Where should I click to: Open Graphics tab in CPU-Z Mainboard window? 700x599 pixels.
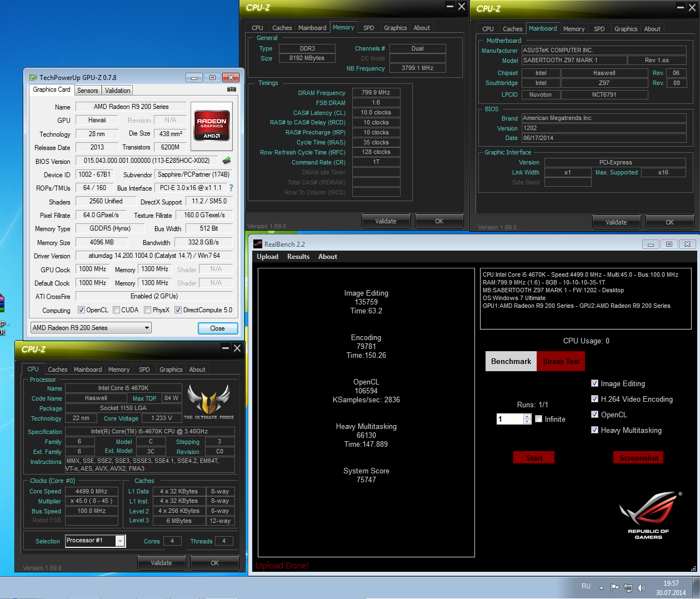626,29
